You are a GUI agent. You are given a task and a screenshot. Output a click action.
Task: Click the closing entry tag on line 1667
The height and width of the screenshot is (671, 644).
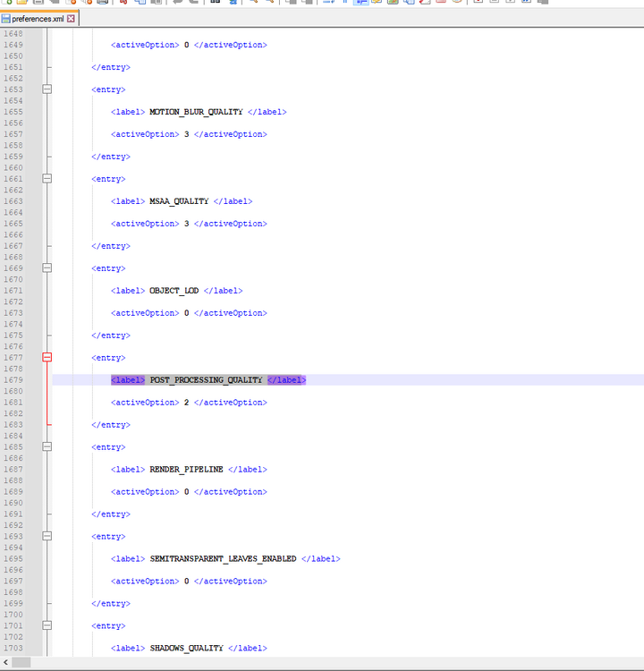coord(111,246)
